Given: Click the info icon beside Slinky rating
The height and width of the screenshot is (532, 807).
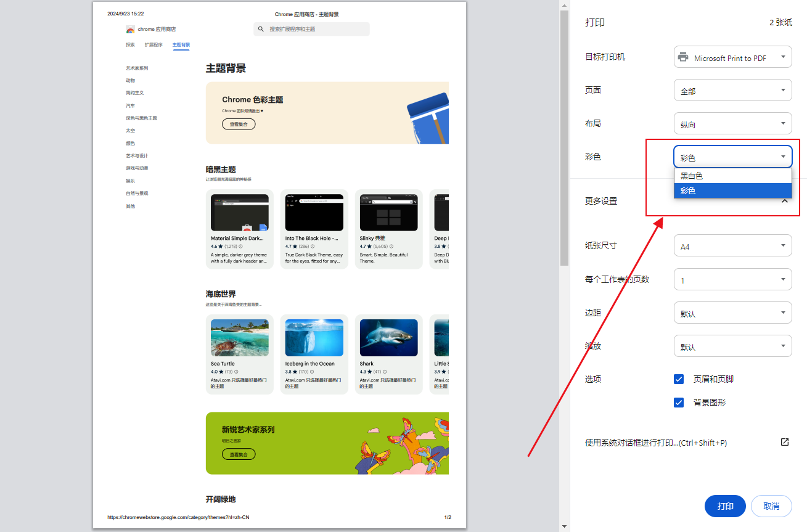Looking at the screenshot, I should coord(391,246).
